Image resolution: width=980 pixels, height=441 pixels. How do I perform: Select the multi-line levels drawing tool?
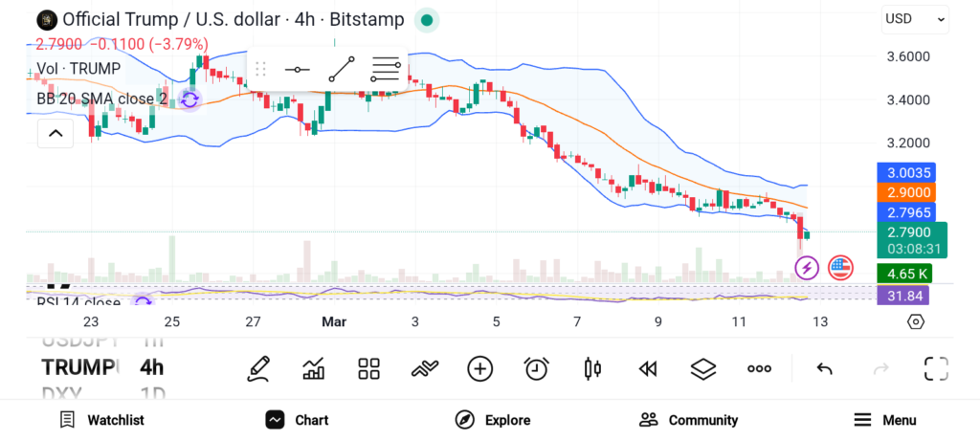(385, 69)
